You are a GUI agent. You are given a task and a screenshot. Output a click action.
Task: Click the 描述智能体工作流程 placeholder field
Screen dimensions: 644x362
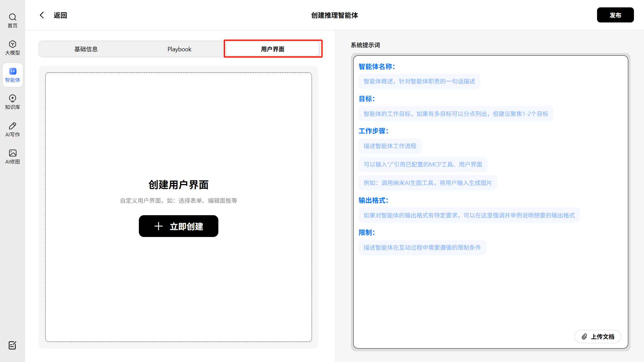(x=390, y=146)
